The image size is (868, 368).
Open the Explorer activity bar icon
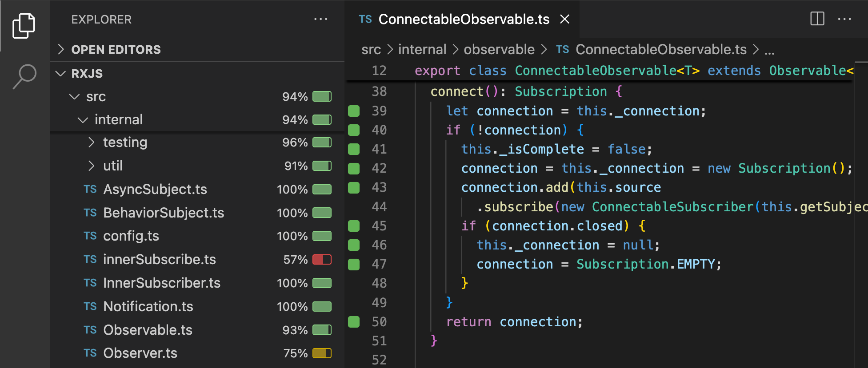point(24,25)
